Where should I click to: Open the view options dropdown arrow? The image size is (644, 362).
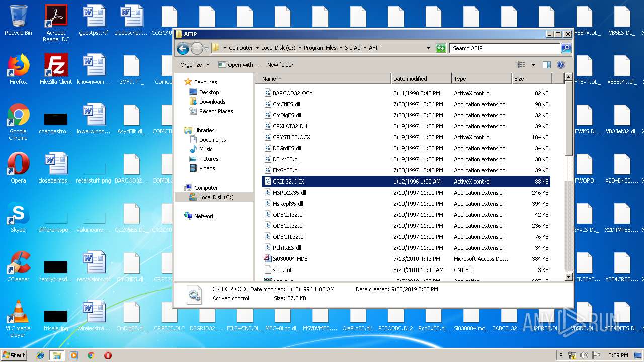coord(533,65)
